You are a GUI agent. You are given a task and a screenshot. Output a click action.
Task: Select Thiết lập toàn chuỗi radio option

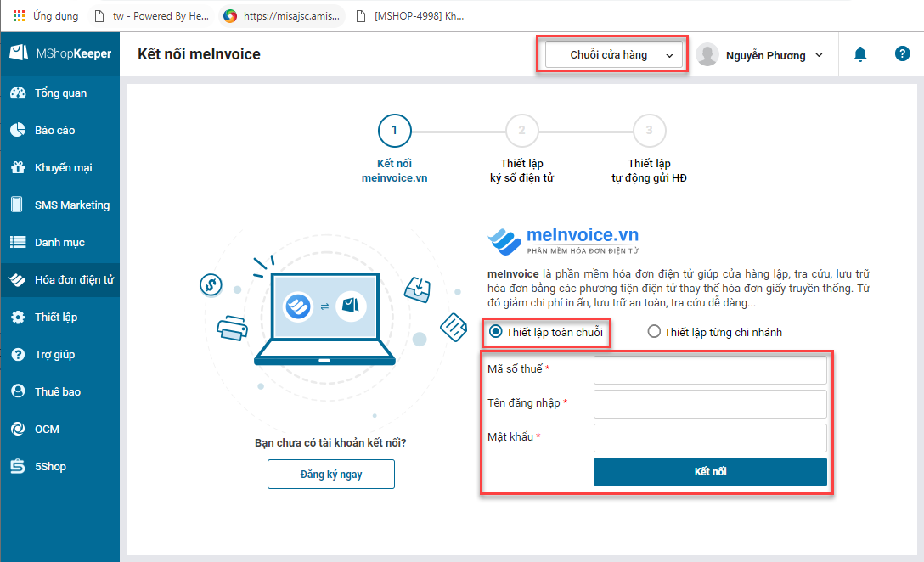[x=496, y=332]
